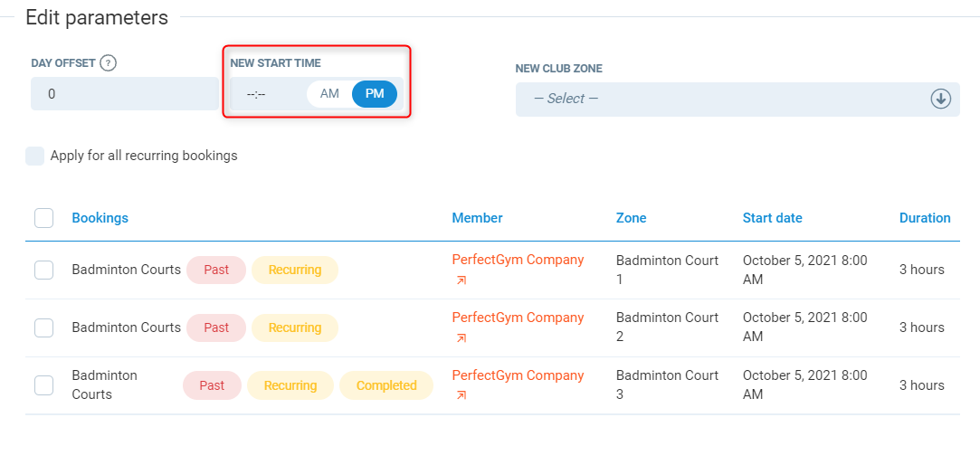Check the Badminton Court 2 booking row
Viewport: 980px width, 465px height.
tap(43, 327)
